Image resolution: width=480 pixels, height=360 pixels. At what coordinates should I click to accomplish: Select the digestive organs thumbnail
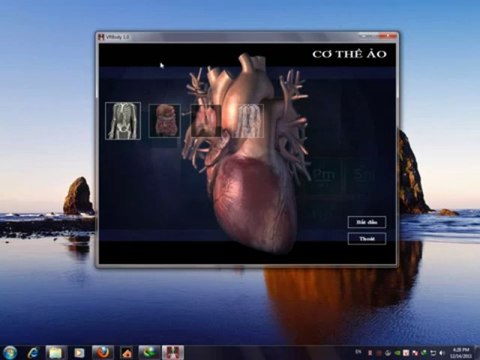click(164, 121)
